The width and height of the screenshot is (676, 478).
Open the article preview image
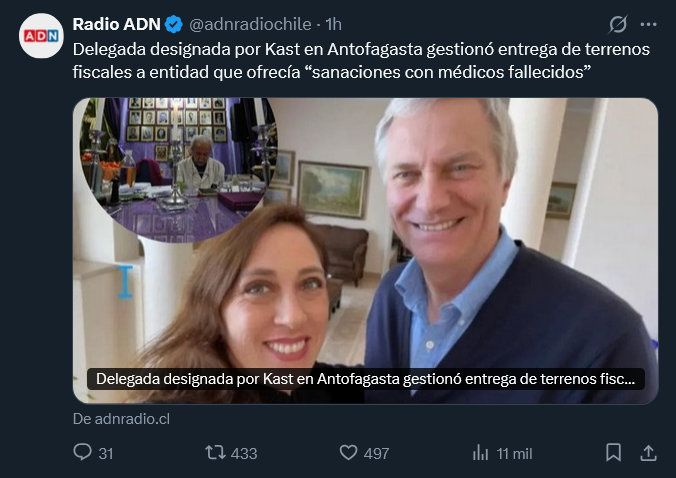365,251
